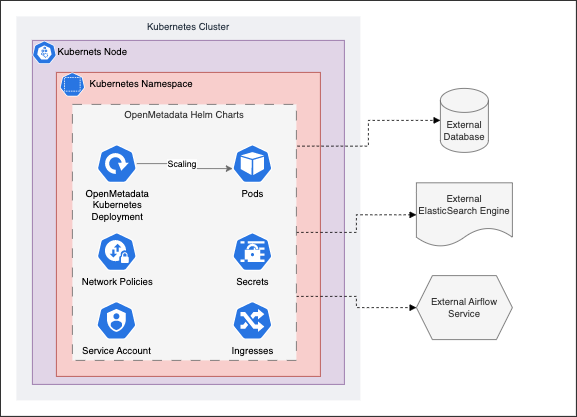This screenshot has height=417, width=577.
Task: Click the External ElasticSearch Engine document shape
Action: click(464, 213)
